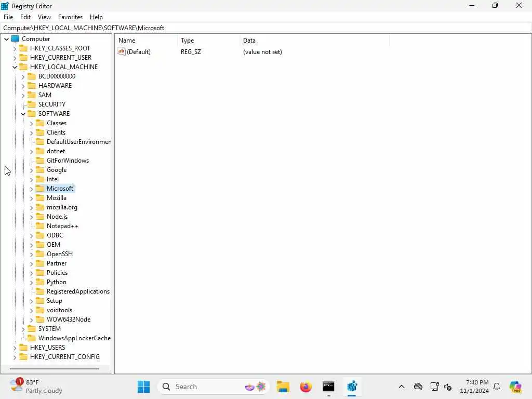Screen dimensions: 532x399
Task: Open the Windows Start menu
Action: (143, 387)
